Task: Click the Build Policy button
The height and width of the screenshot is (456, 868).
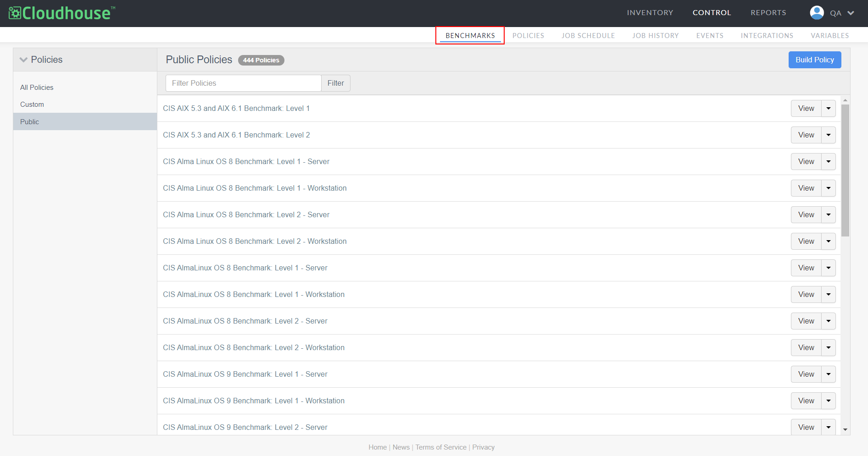Action: 814,60
